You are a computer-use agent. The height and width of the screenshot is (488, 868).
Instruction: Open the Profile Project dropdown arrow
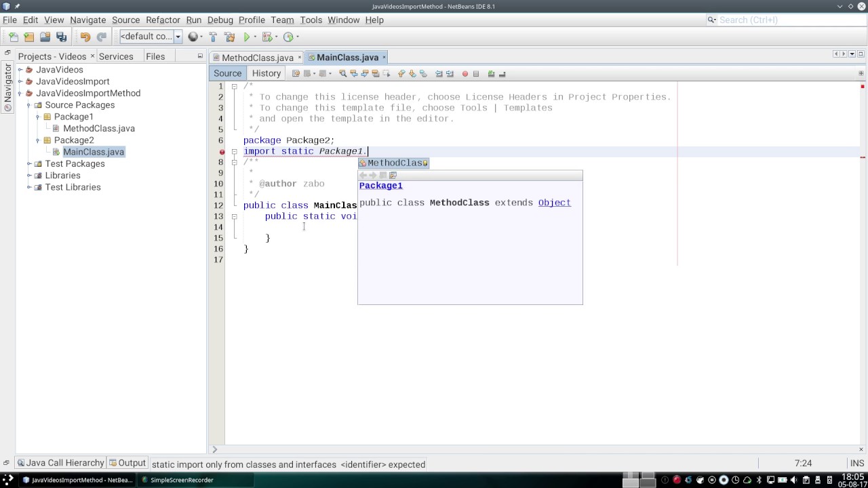(x=297, y=37)
